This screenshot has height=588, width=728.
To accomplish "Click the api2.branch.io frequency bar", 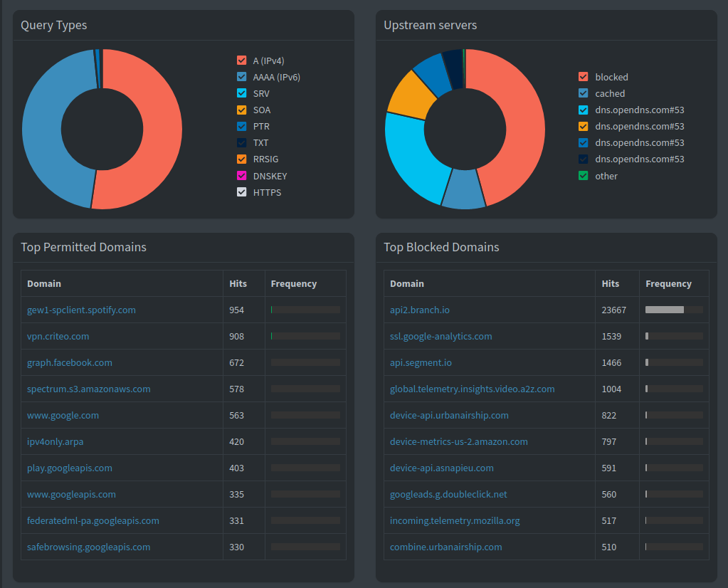I will pyautogui.click(x=674, y=310).
